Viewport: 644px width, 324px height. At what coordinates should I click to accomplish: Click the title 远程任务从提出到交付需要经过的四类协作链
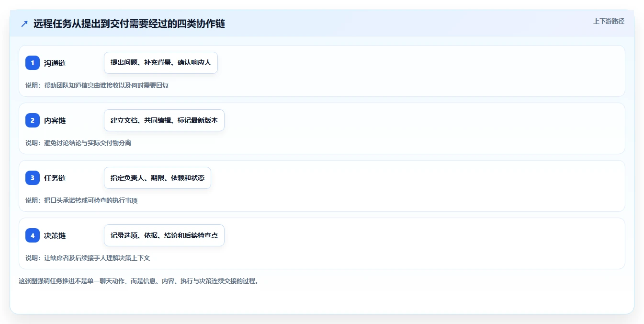[x=129, y=24]
